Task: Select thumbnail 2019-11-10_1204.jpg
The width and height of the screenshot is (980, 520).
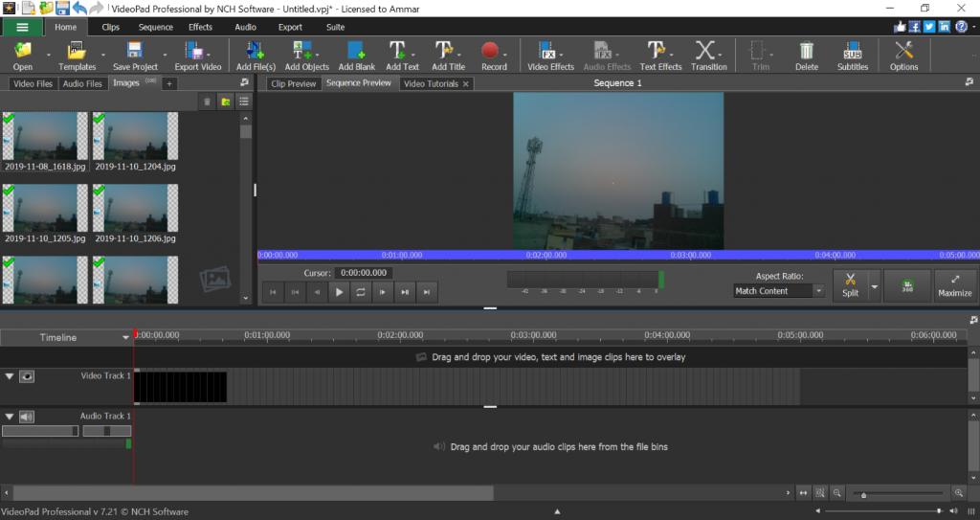Action: pyautogui.click(x=135, y=142)
